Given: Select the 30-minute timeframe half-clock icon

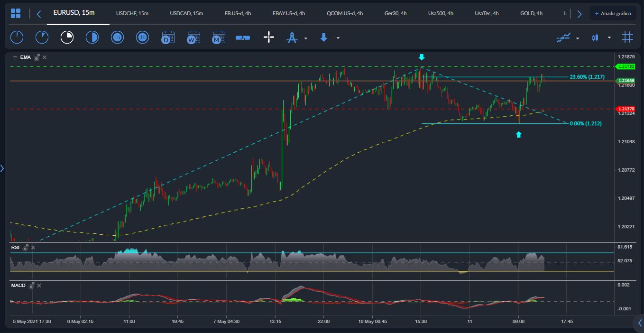Looking at the screenshot, I should pyautogui.click(x=92, y=37).
